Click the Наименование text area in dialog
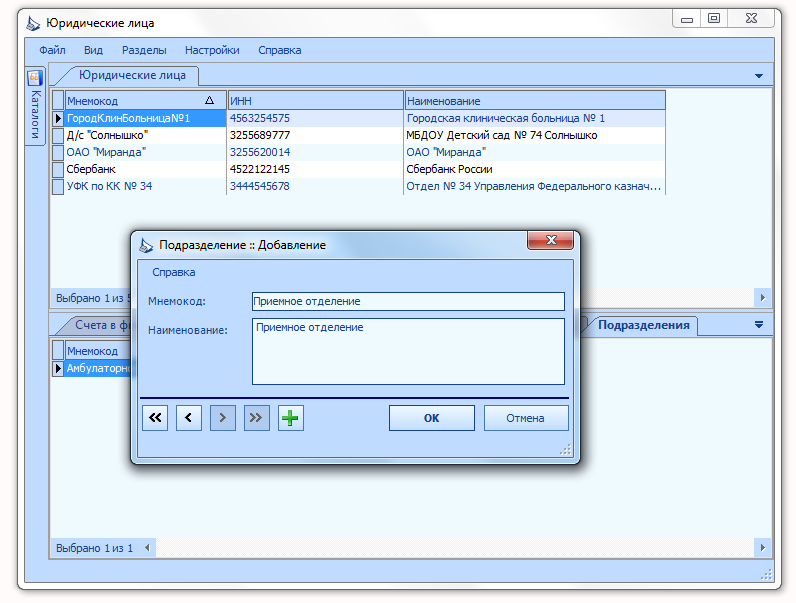Viewport: 796px width, 603px height. tap(408, 351)
